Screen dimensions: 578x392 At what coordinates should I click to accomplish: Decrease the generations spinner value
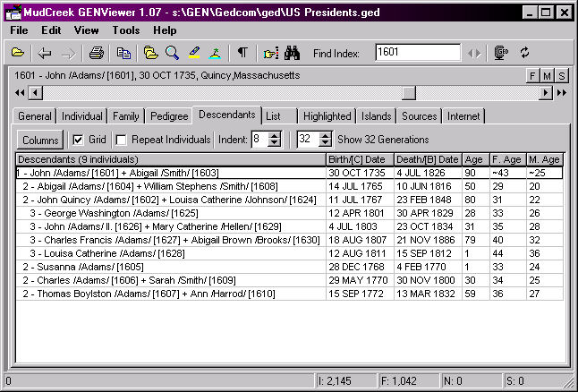(x=325, y=143)
